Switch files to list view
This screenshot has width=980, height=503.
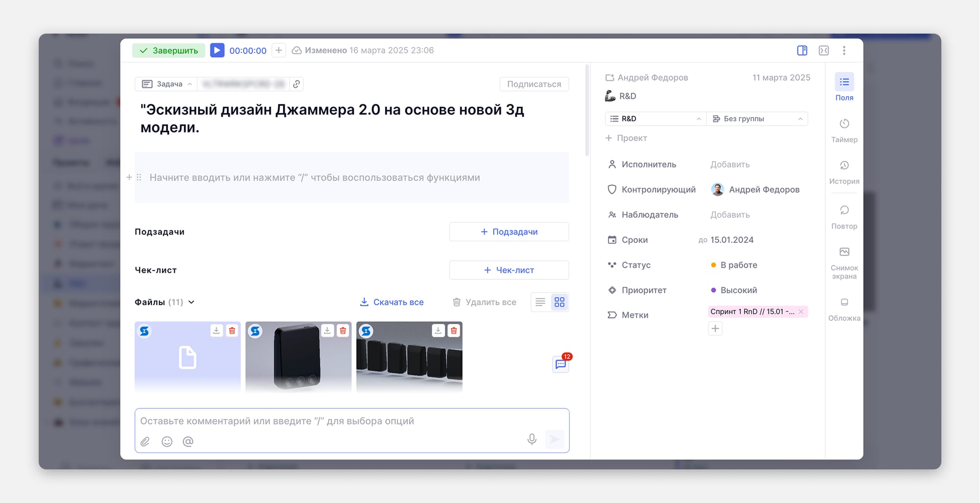(x=540, y=302)
